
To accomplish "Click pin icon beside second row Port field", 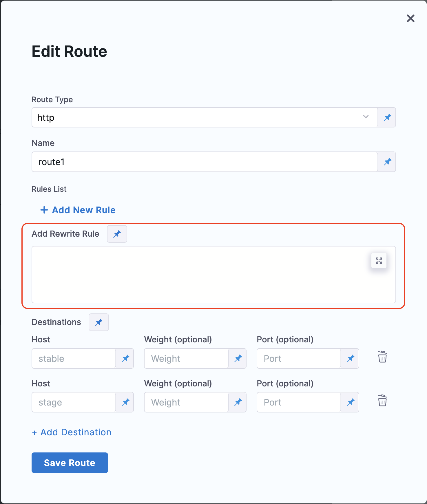I will point(351,402).
